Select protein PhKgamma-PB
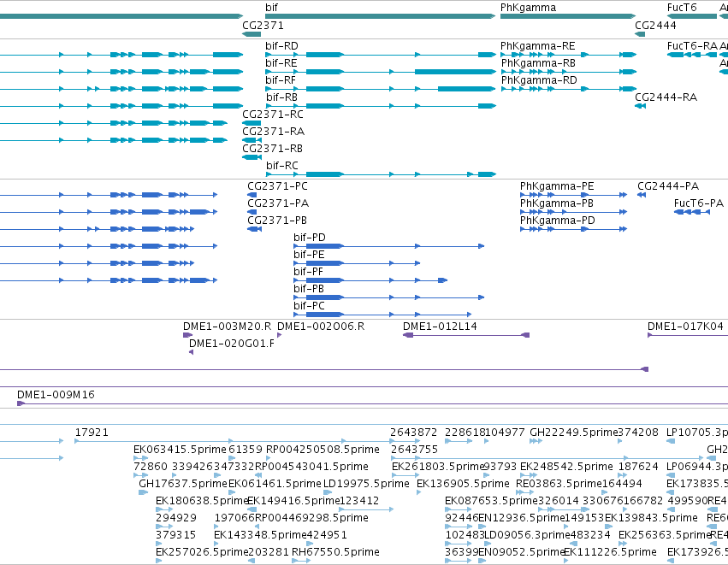 pos(574,212)
